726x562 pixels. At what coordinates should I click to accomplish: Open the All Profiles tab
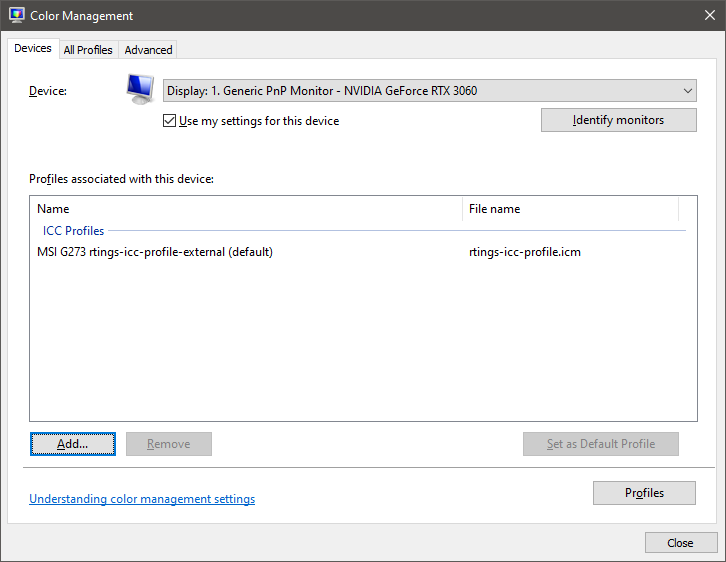tap(88, 50)
